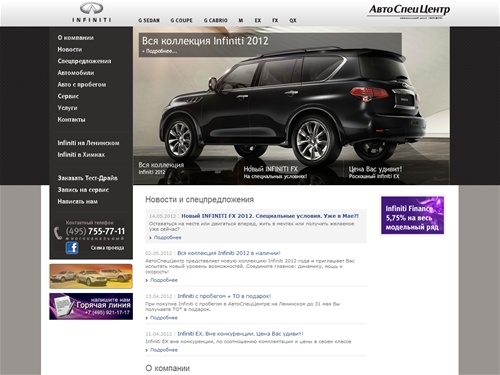The image size is (500, 375).
Task: Open the Facebook icon link
Action: (x=72, y=248)
